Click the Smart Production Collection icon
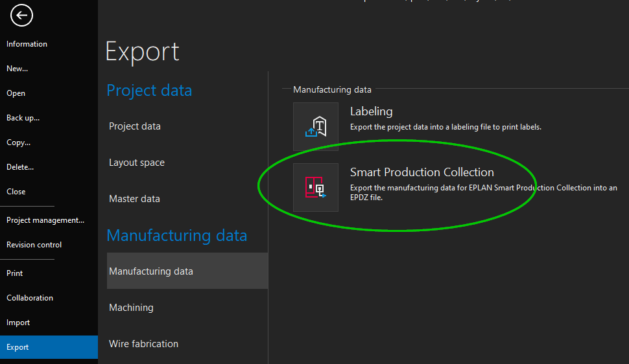Screen dimensions: 629x364 316,187
